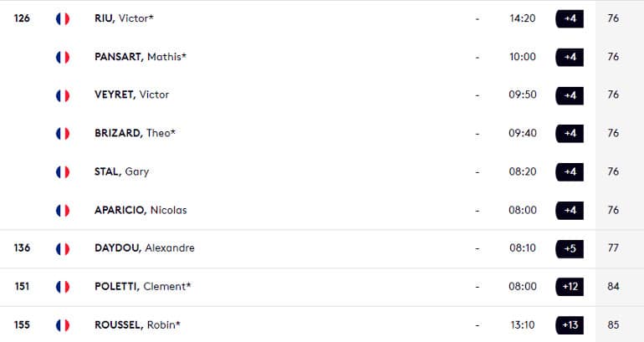644x342 pixels.
Task: Click the French flag next to BRIZARD, Theo
Action: point(63,134)
